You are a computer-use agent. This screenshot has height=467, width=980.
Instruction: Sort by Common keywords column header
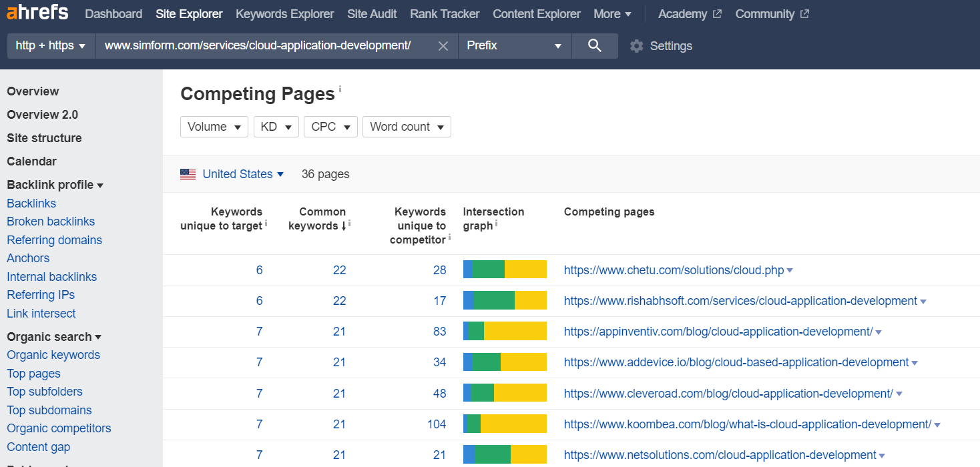pos(317,219)
